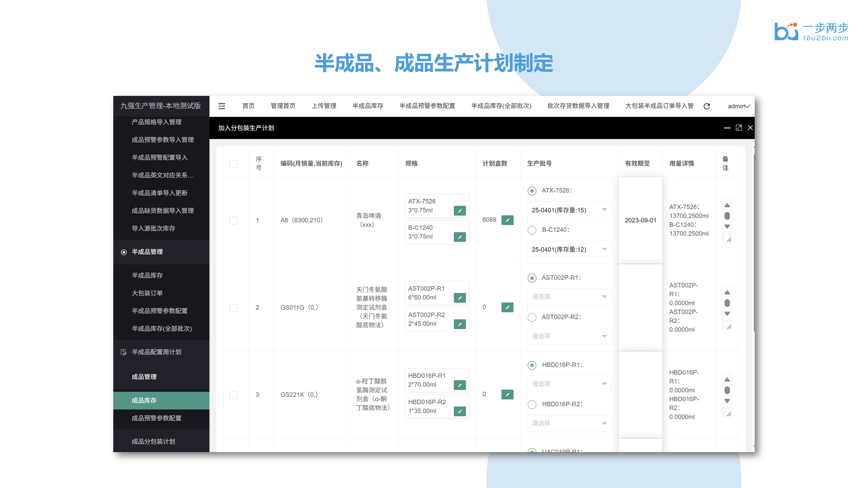
Task: Collapse the sidebar with the hamburger icon
Action: 222,106
